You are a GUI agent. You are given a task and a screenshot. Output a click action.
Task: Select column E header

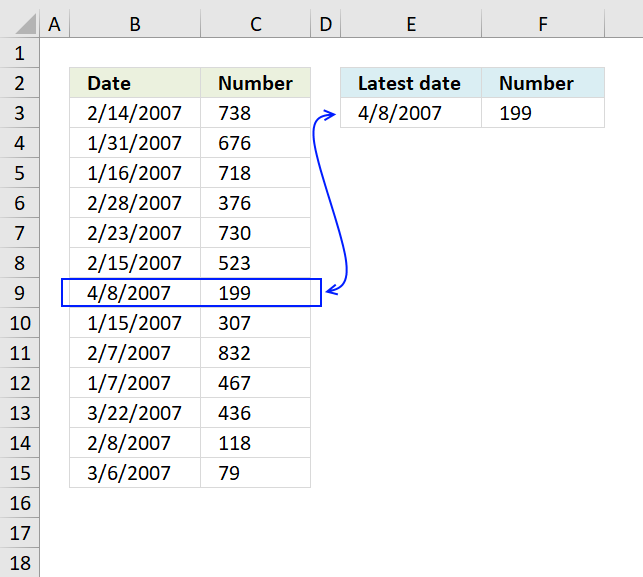[411, 24]
